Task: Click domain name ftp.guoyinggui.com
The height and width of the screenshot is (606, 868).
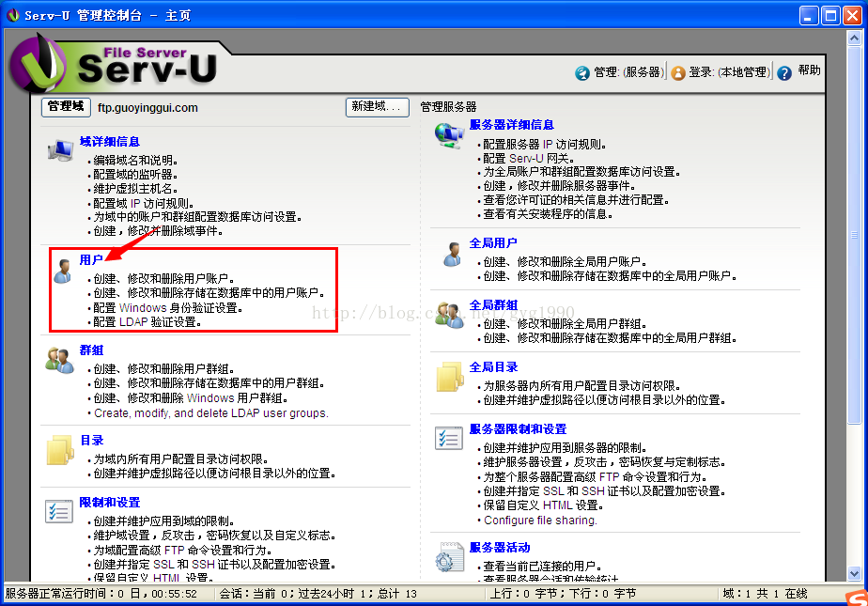Action: click(x=147, y=108)
